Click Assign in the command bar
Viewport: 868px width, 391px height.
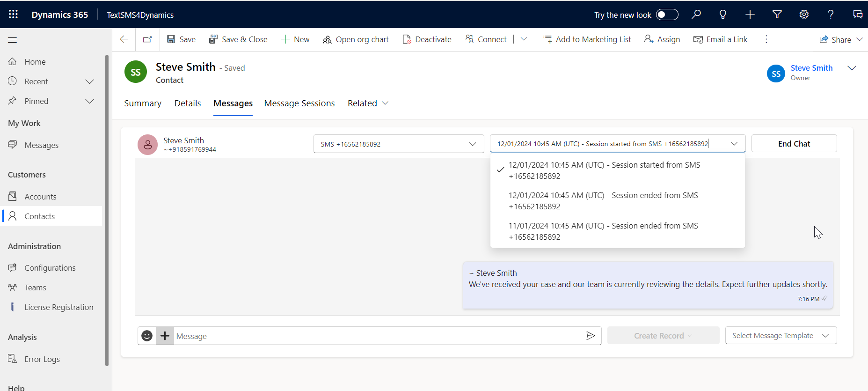tap(662, 39)
